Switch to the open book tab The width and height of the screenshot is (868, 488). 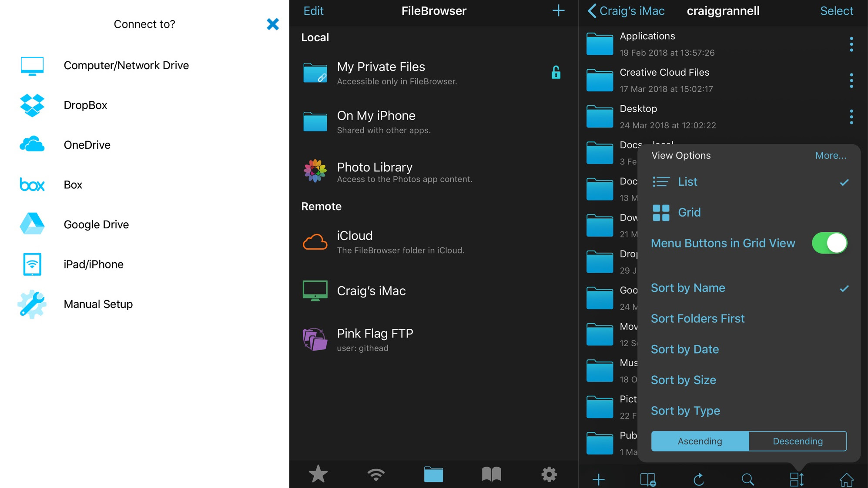pyautogui.click(x=492, y=475)
